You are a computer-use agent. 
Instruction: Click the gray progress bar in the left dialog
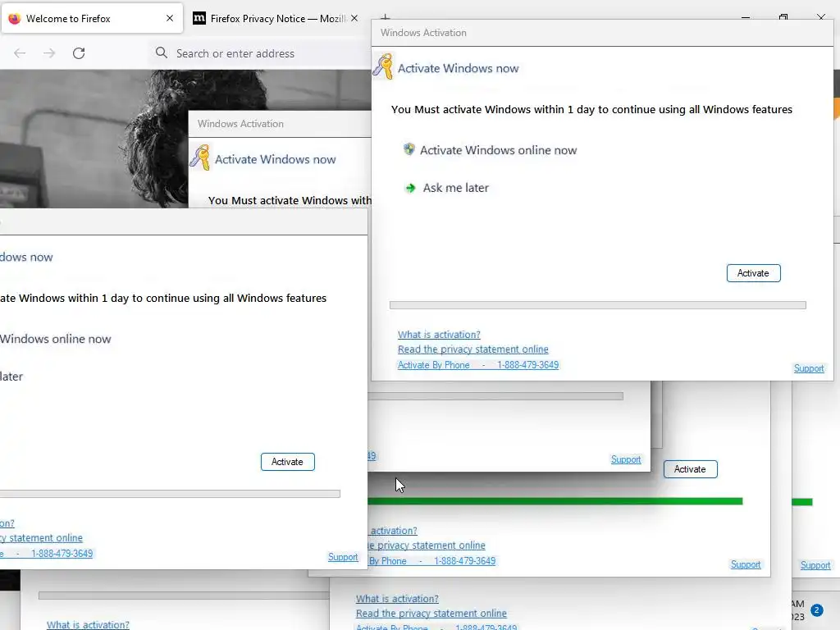170,494
